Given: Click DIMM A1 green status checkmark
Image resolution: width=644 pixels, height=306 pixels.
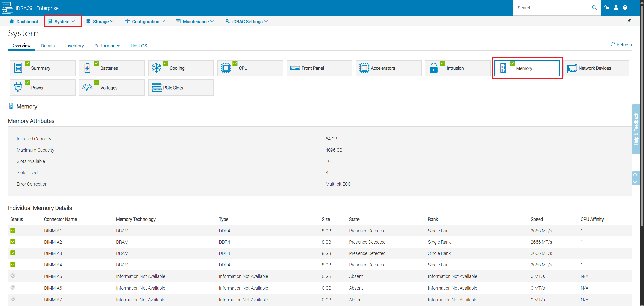Looking at the screenshot, I should point(13,230).
